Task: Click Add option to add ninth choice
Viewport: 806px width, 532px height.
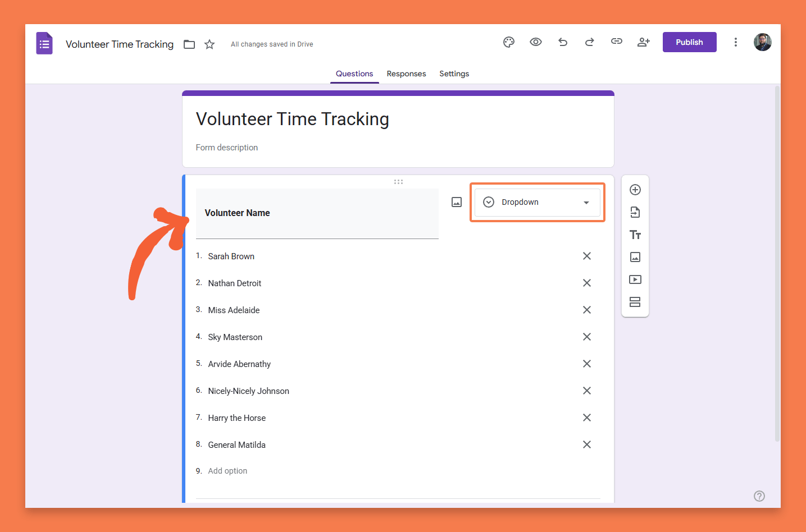Action: pyautogui.click(x=227, y=471)
